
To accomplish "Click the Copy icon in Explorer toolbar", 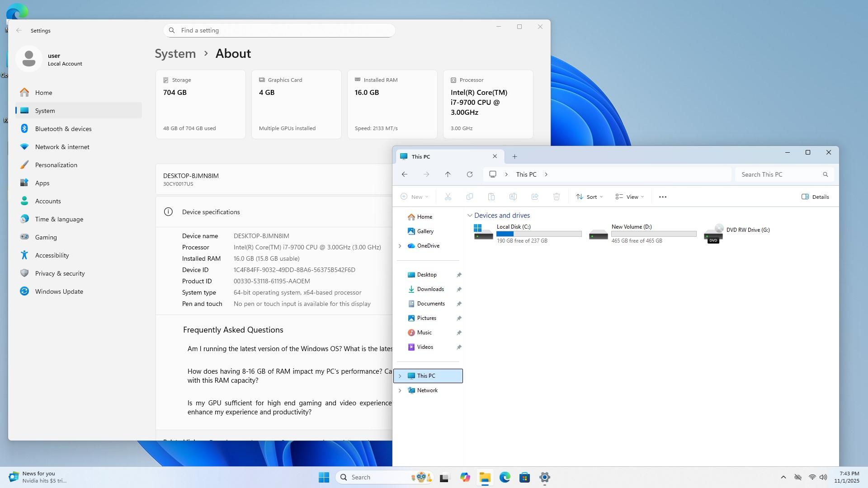I will 470,197.
